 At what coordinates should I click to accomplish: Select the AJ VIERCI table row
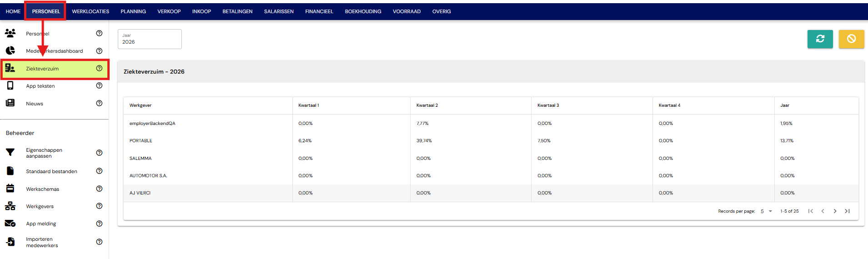click(491, 193)
